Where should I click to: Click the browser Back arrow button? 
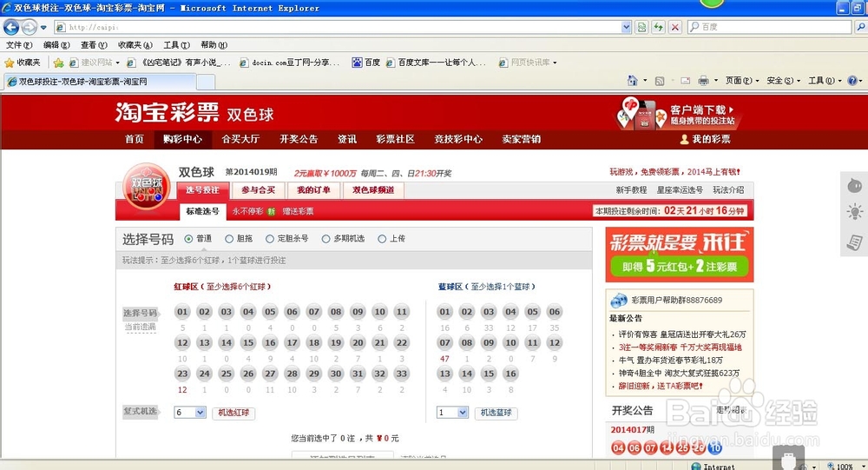pos(11,27)
